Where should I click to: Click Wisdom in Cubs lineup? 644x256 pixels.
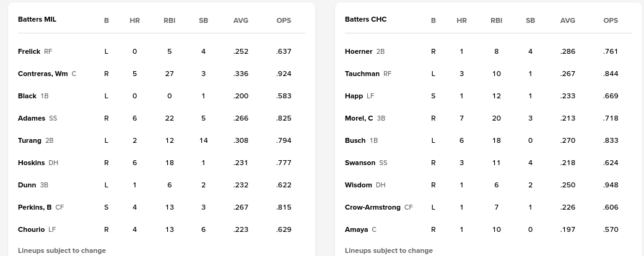(359, 185)
